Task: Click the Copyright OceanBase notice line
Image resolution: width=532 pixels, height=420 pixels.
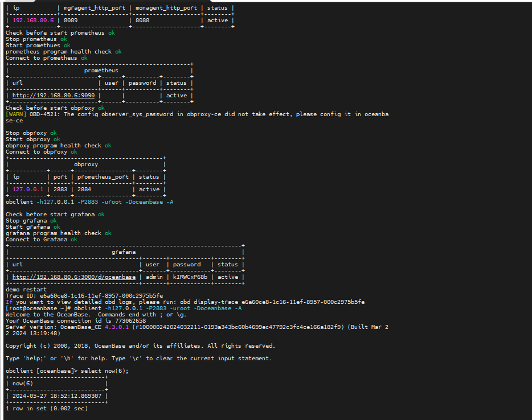Action: (141, 346)
